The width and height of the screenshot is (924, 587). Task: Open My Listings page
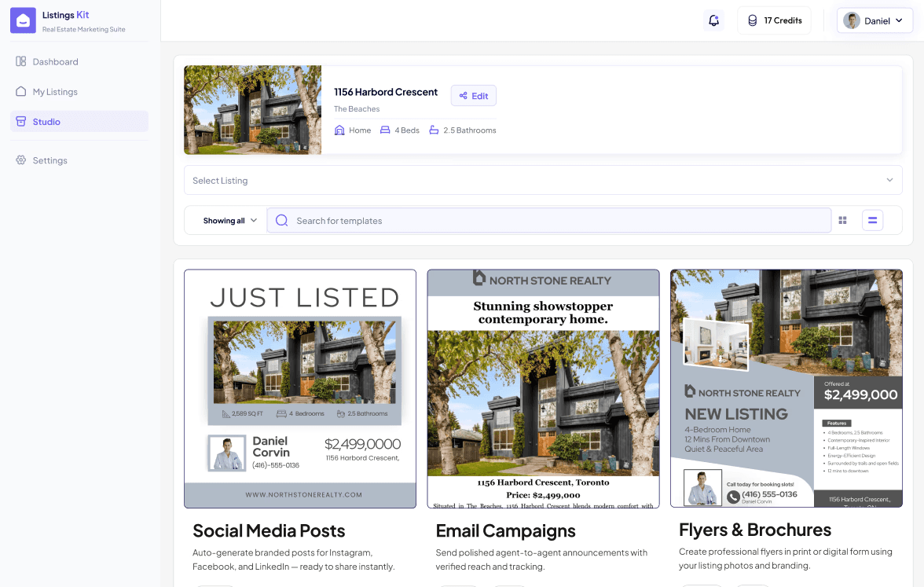79,91
